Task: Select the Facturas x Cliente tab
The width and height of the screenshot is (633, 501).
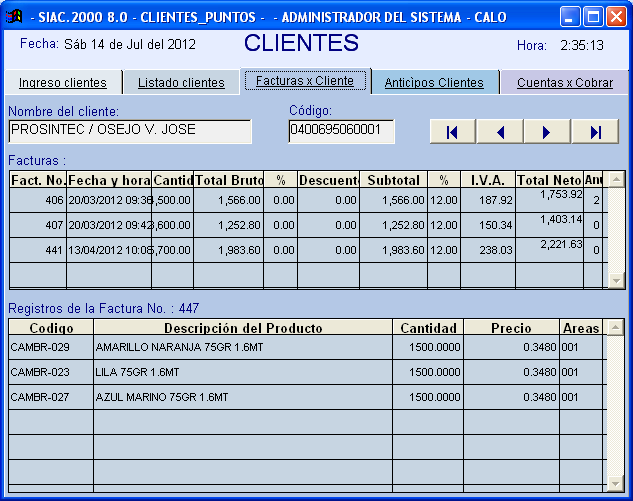Action: point(305,81)
